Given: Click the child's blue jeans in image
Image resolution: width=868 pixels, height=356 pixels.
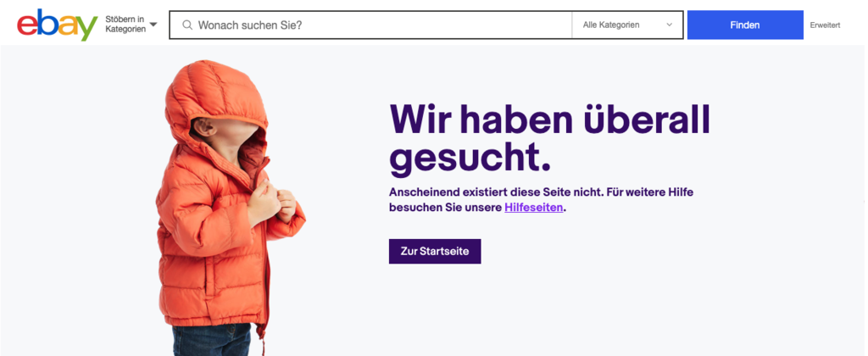Looking at the screenshot, I should (x=211, y=340).
